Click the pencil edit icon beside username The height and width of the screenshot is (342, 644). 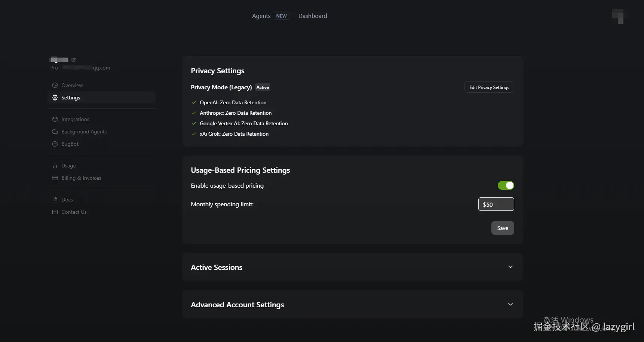point(74,60)
